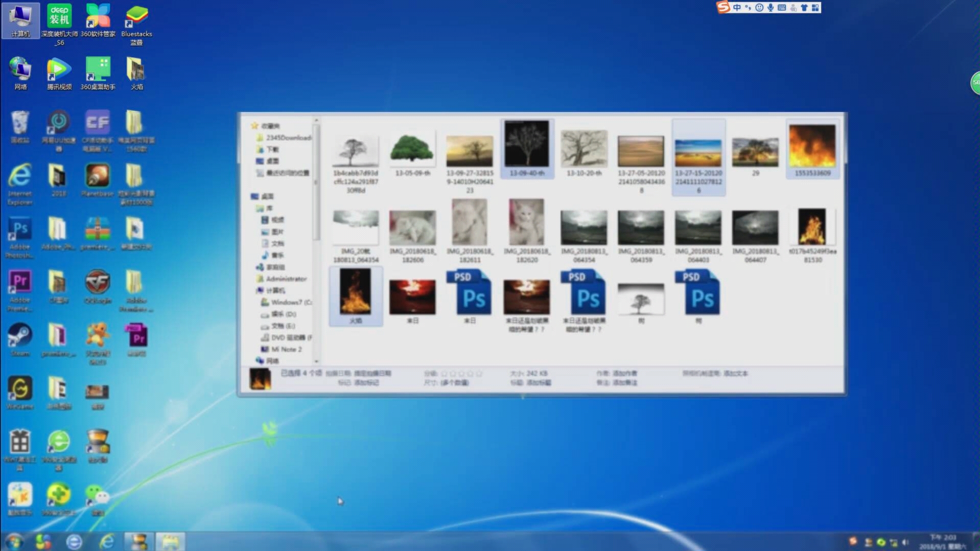
Task: Open 2345Downloads in Explorer favorites
Action: (x=284, y=137)
